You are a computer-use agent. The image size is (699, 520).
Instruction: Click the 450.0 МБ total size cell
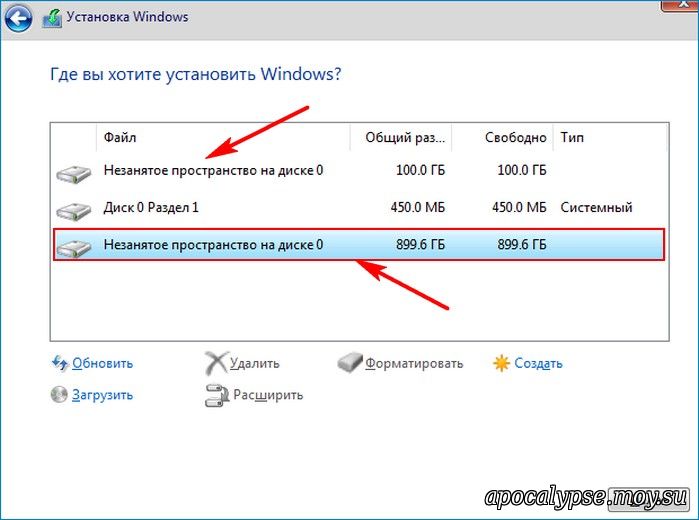click(x=418, y=207)
